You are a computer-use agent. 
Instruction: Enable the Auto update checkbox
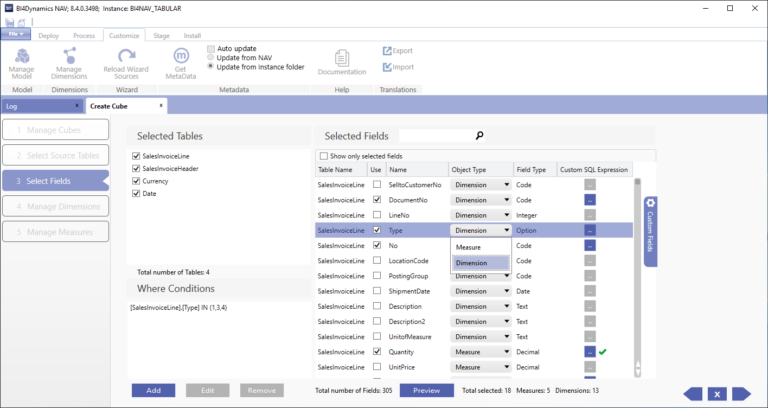(x=211, y=48)
